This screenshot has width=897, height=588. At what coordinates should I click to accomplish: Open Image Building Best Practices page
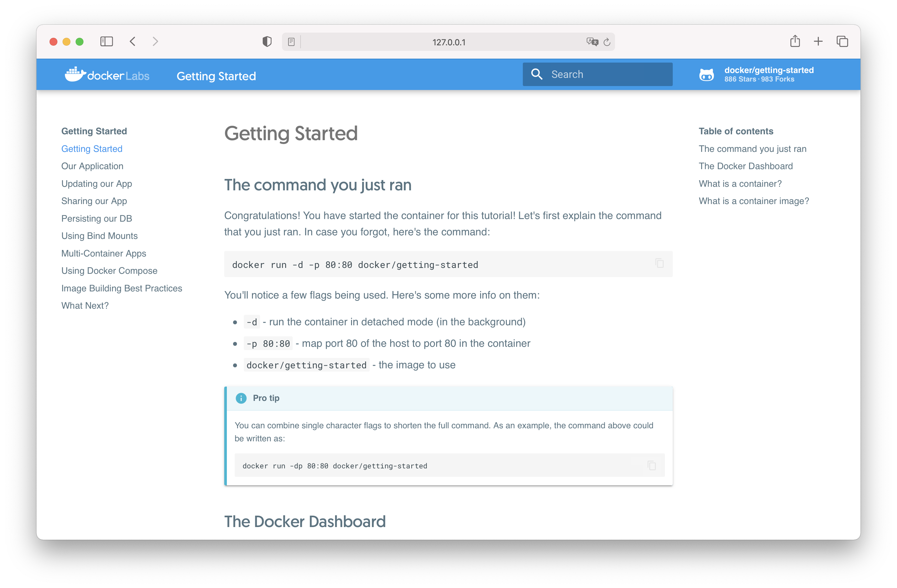[121, 288]
